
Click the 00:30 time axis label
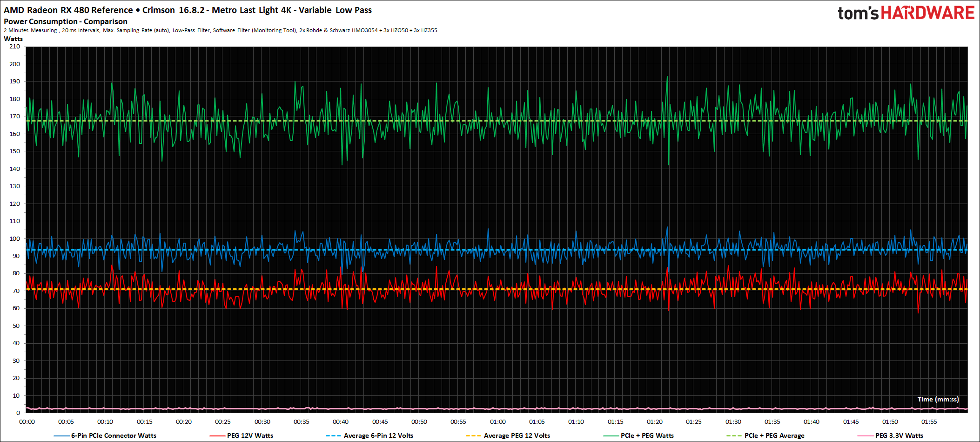click(262, 422)
